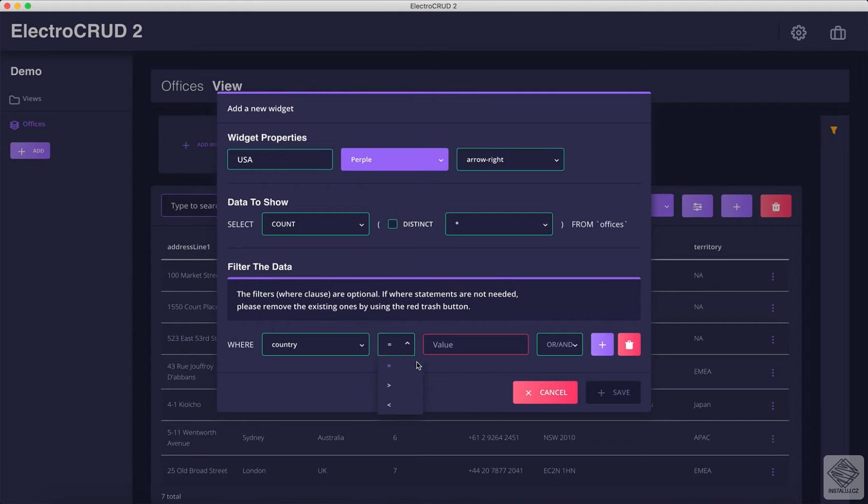The image size is (868, 504).
Task: Click the SAVE button
Action: click(613, 393)
